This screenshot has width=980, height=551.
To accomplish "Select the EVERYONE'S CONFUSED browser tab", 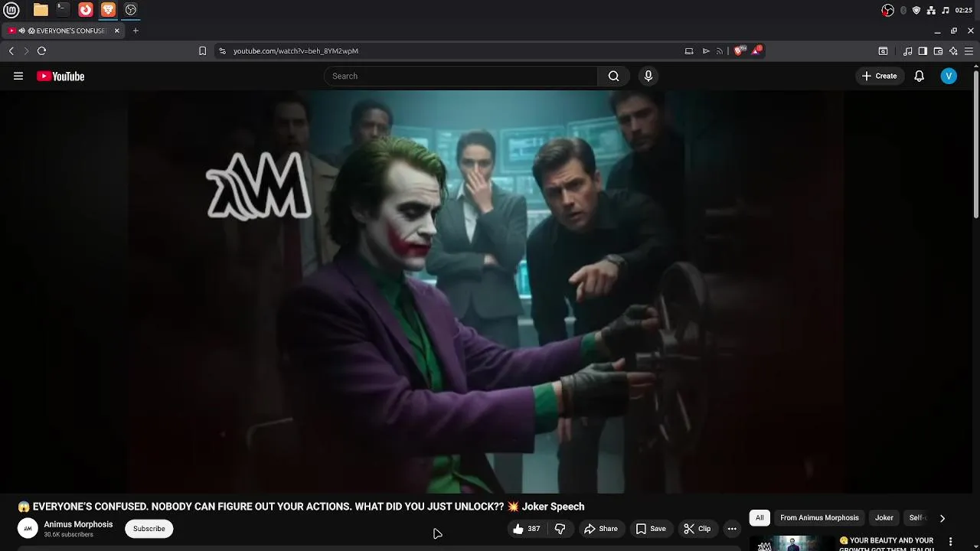I will coord(63,31).
